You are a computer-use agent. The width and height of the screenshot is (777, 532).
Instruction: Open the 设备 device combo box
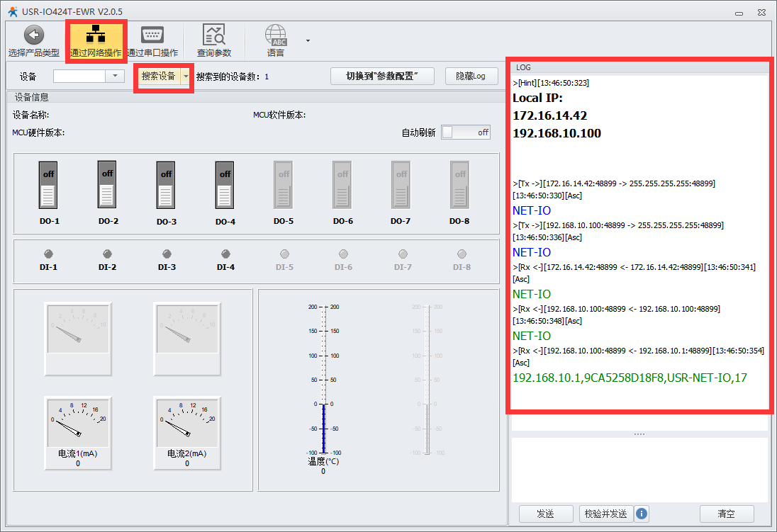point(89,76)
